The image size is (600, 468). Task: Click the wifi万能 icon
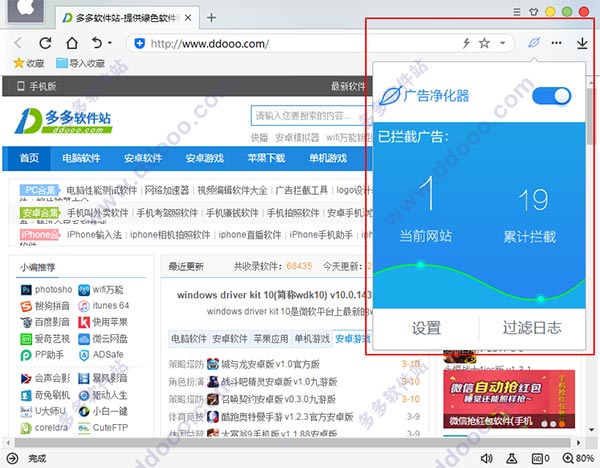pyautogui.click(x=84, y=290)
